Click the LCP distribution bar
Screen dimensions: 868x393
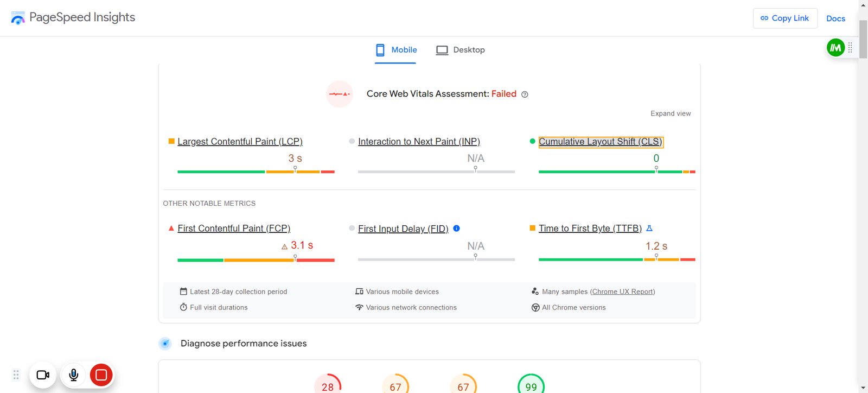tap(256, 172)
